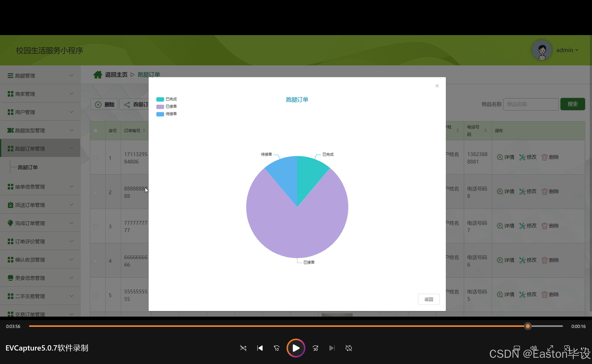Click the home icon in breadcrumb
The height and width of the screenshot is (364, 592).
(98, 75)
